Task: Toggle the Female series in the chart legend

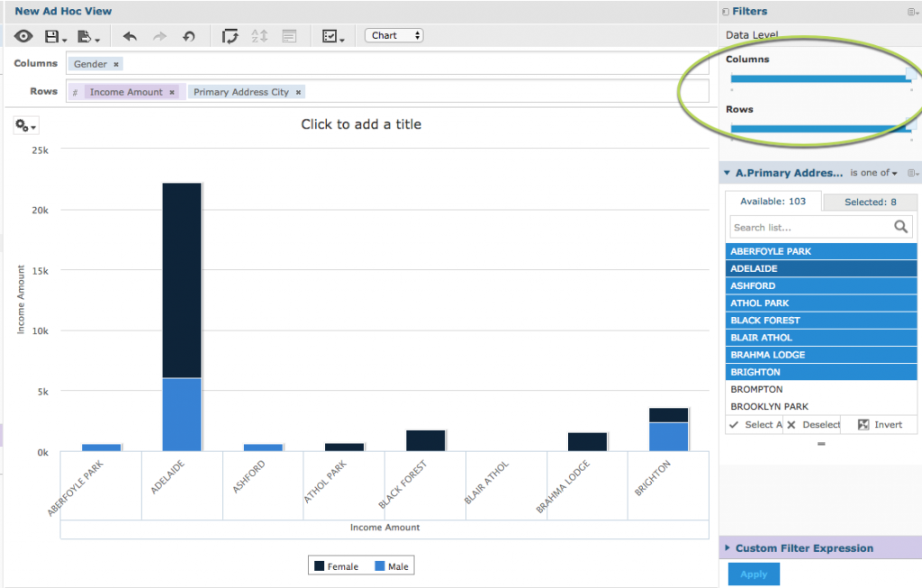Action: 333,565
